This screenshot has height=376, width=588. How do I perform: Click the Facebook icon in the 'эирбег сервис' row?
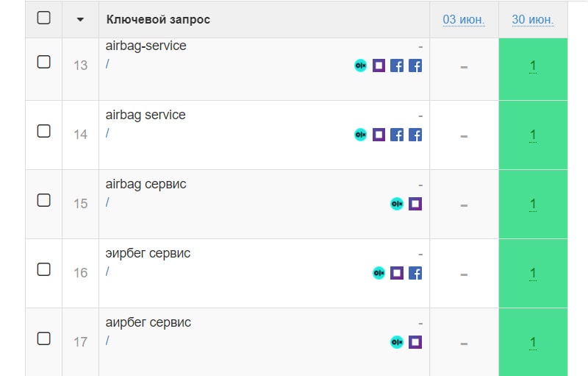tap(415, 273)
